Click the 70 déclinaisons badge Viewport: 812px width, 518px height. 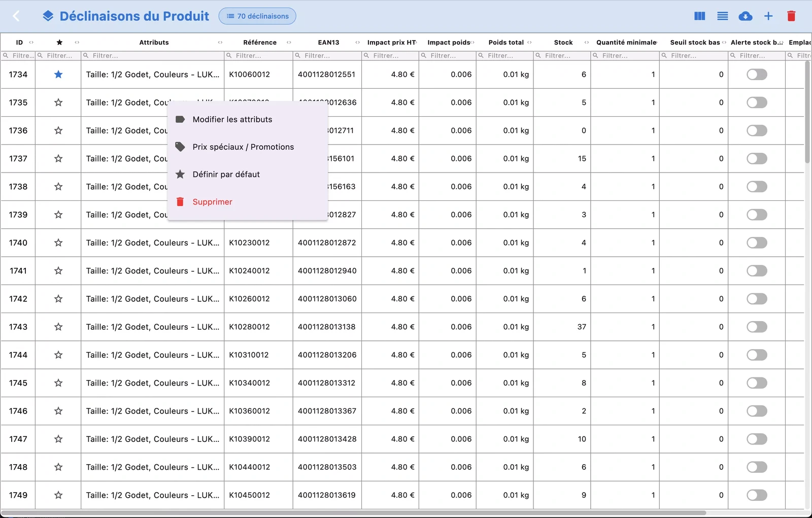[x=257, y=16]
